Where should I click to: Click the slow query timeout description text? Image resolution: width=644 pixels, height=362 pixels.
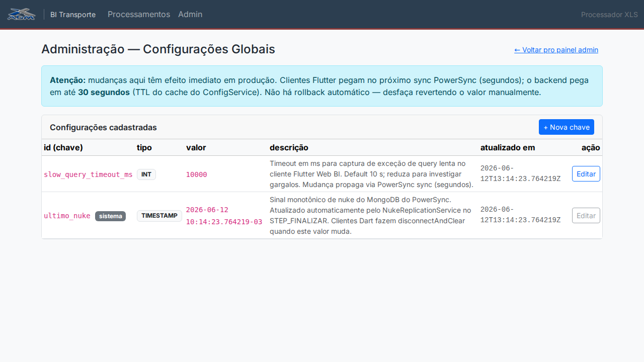pyautogui.click(x=372, y=174)
